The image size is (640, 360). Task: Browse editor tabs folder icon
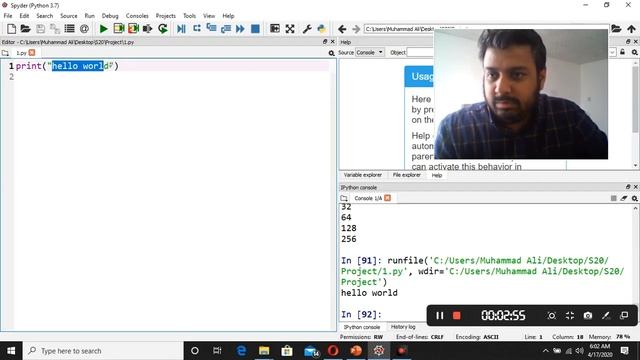click(x=5, y=53)
